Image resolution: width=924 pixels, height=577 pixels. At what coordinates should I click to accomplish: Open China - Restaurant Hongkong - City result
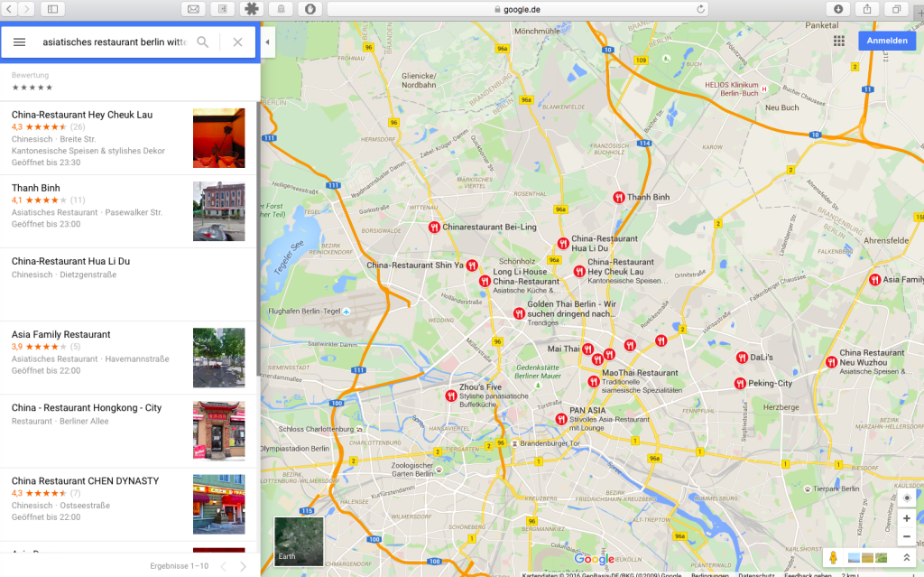coord(129,431)
